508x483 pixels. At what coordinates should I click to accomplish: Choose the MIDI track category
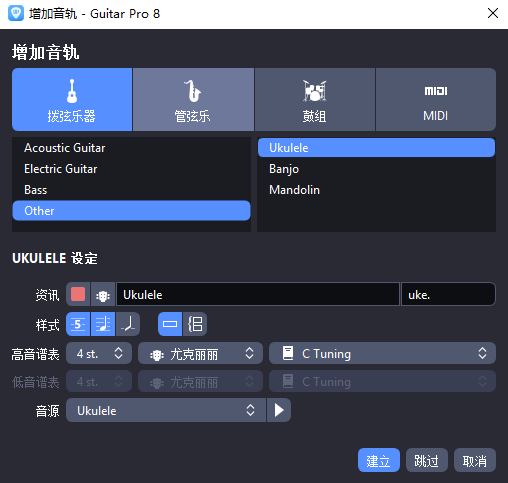pos(436,99)
